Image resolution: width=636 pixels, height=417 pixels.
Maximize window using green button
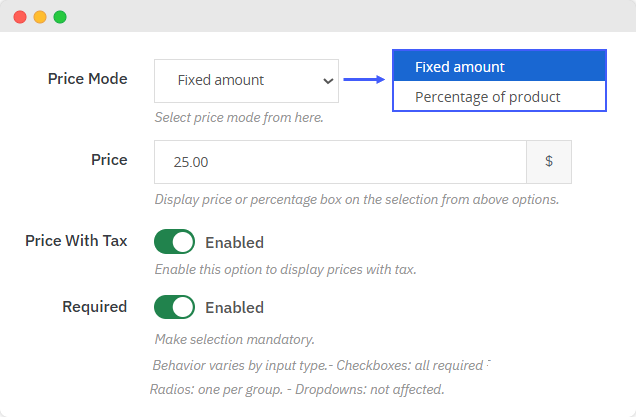[x=60, y=17]
